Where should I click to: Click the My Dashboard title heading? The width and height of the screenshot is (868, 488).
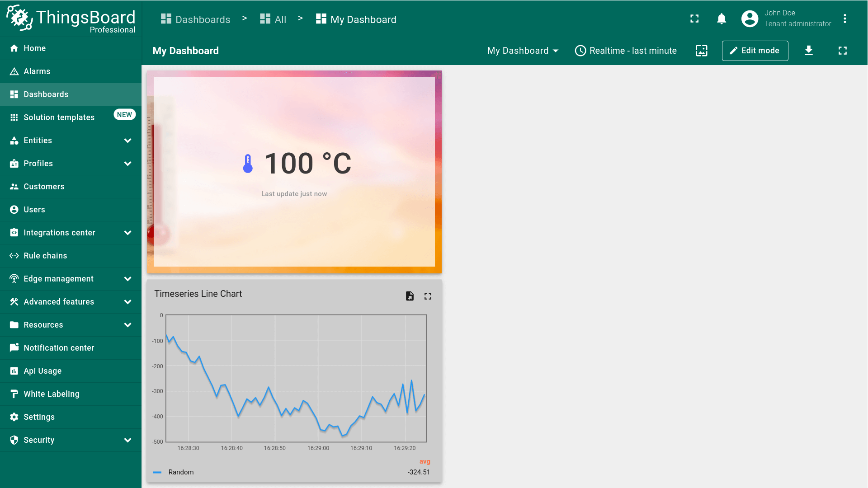[186, 51]
